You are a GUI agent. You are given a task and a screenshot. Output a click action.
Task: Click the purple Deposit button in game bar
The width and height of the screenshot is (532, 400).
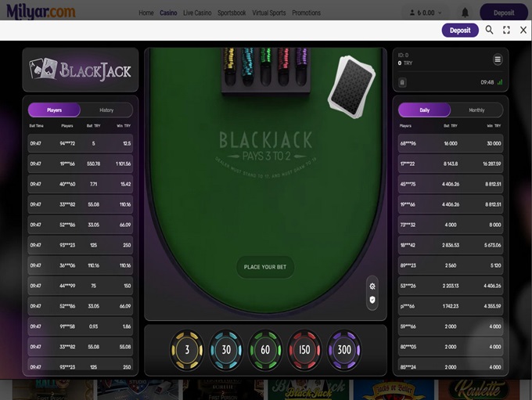[x=460, y=31]
